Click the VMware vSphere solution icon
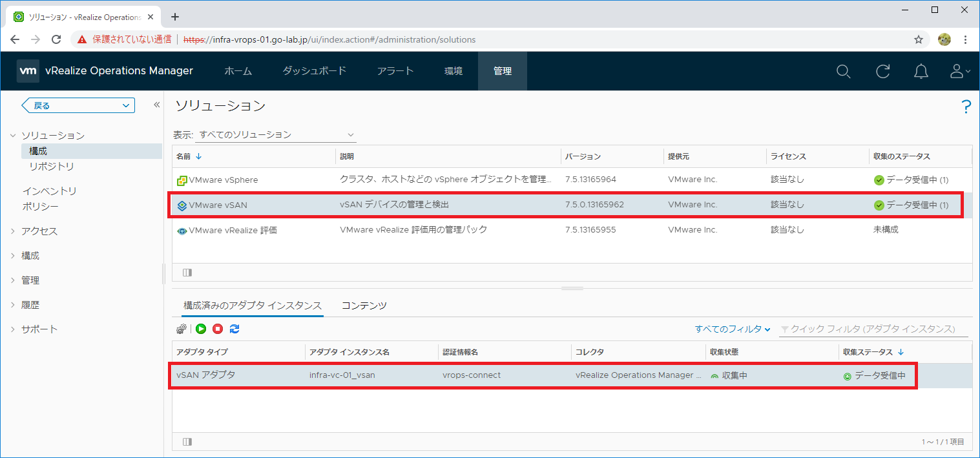Screen dimensions: 980x458 click(x=182, y=180)
